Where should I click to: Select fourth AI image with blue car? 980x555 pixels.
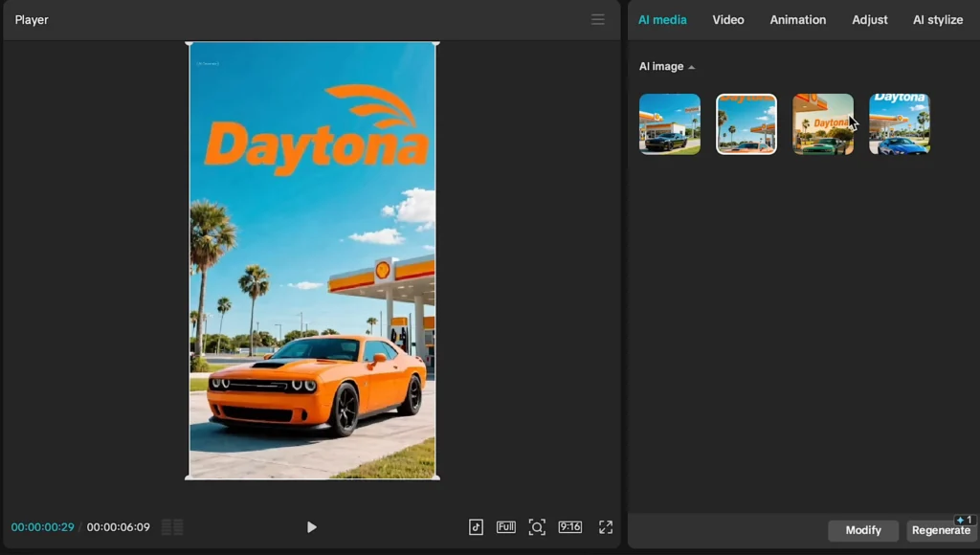pyautogui.click(x=900, y=123)
